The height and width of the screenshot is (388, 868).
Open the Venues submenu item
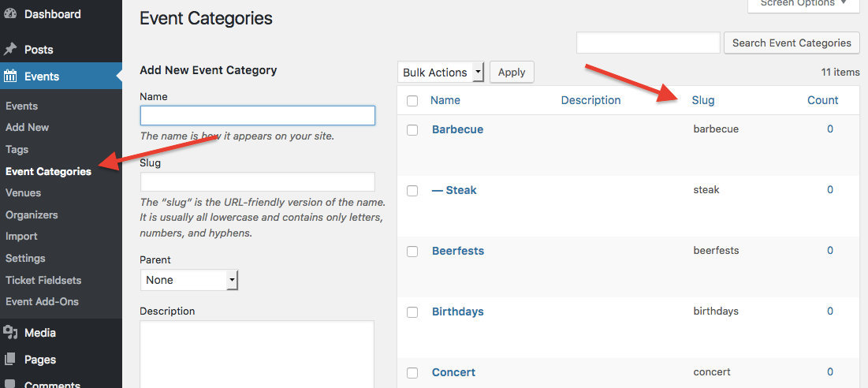(x=23, y=192)
